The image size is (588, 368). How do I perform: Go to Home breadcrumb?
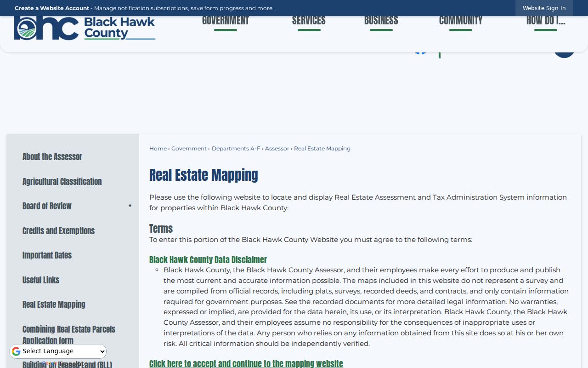pos(158,149)
